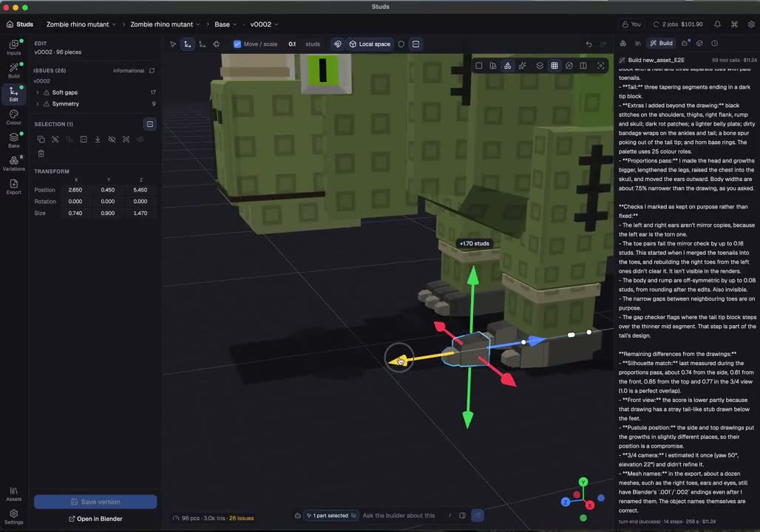Click the yellow axis arrow handle of the gizmo
The image size is (760, 532).
click(x=398, y=361)
